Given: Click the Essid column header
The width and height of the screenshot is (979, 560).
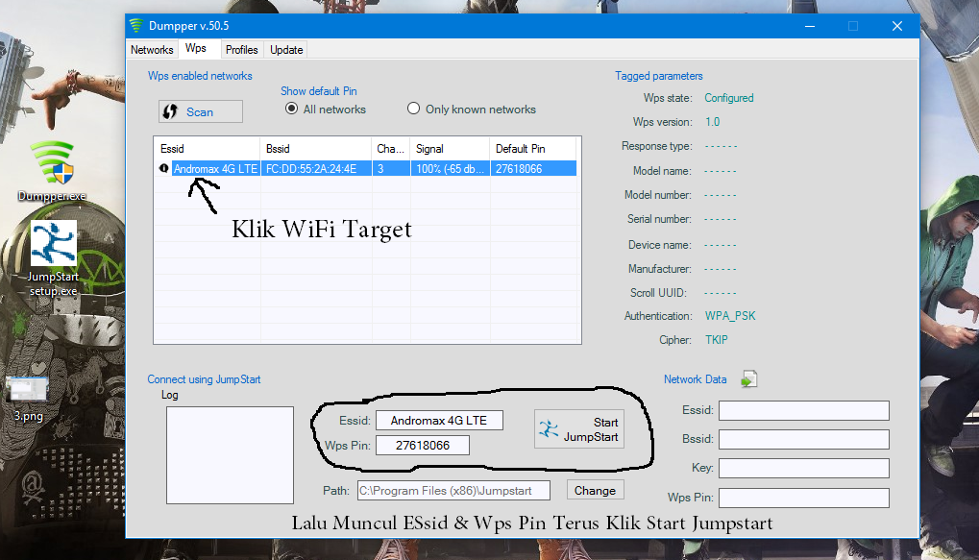Looking at the screenshot, I should (x=207, y=149).
